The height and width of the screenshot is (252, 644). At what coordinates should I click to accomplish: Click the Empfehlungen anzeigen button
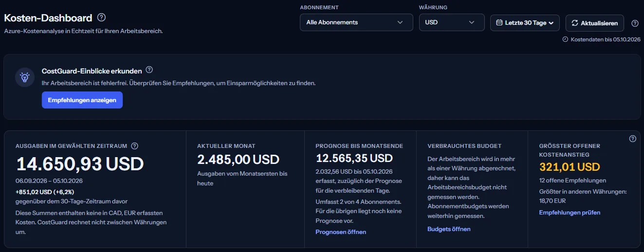tap(82, 100)
